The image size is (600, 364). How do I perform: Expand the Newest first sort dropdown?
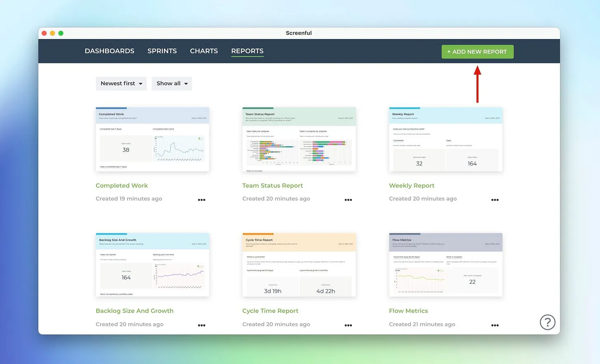[121, 84]
